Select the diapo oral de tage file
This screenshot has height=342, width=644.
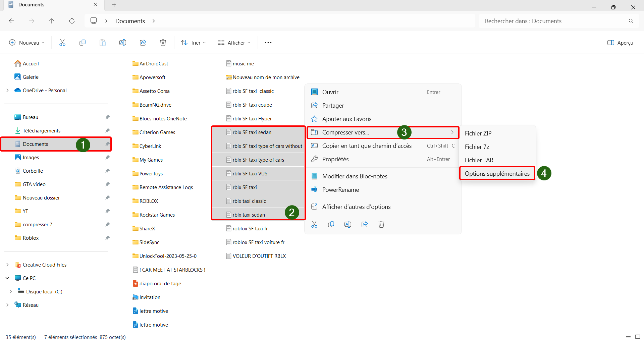click(x=157, y=283)
